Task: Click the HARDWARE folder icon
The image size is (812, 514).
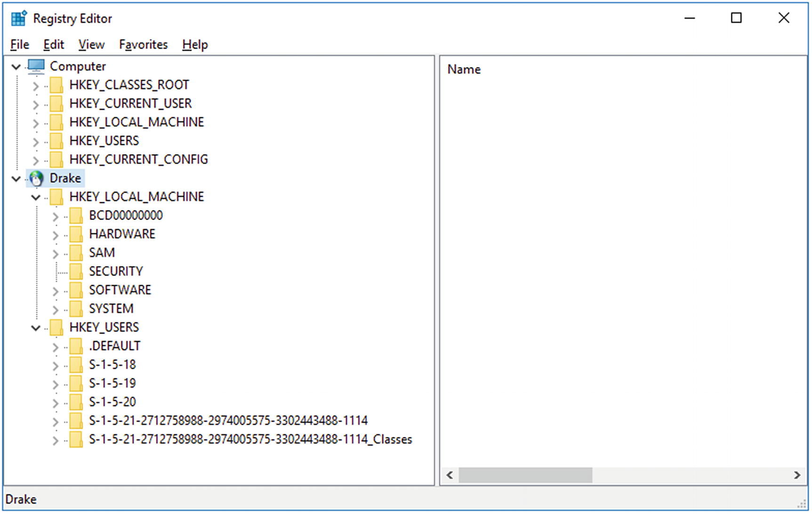Action: [x=76, y=234]
